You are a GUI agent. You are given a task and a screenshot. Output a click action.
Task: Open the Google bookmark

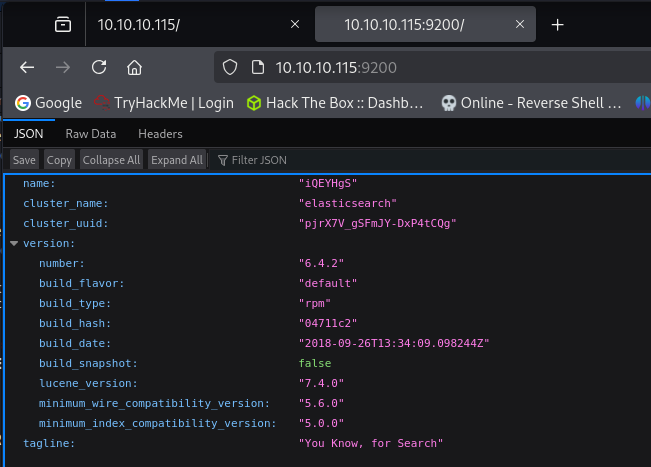point(48,103)
